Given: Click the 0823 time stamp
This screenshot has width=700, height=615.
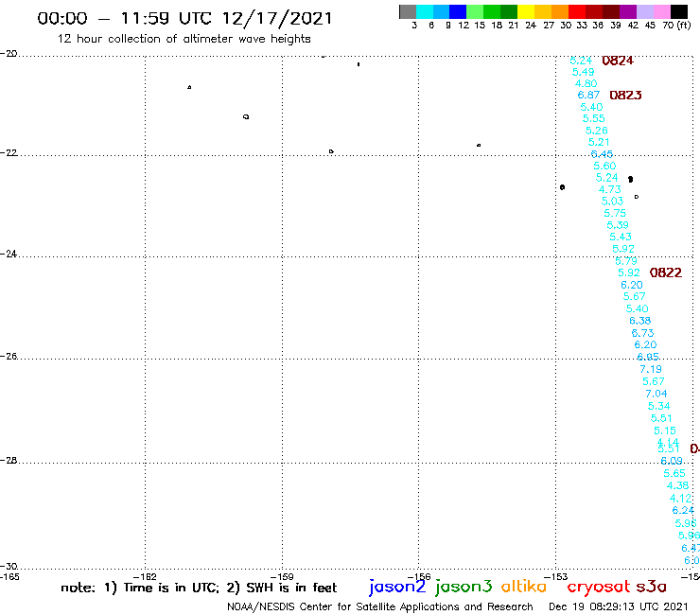Looking at the screenshot, I should point(625,96).
